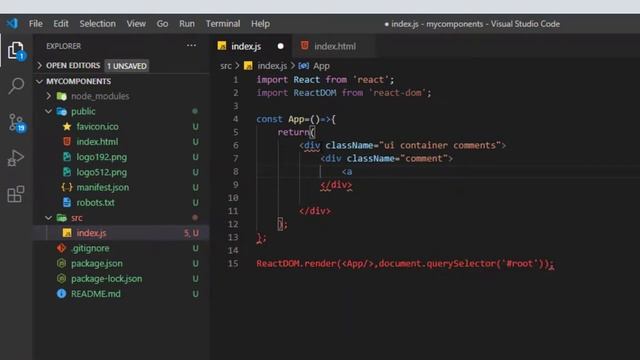
Task: Click the HTML icon beside index.html in tree
Action: (67, 142)
